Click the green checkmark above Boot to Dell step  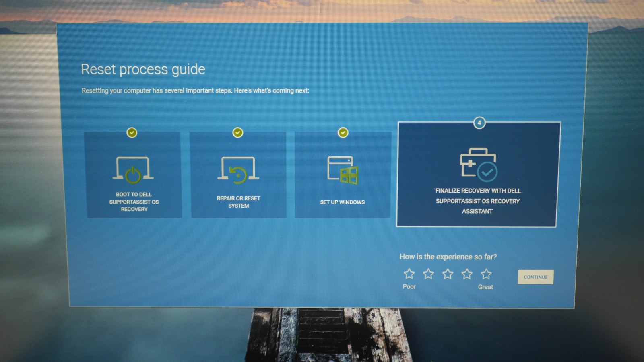point(132,132)
